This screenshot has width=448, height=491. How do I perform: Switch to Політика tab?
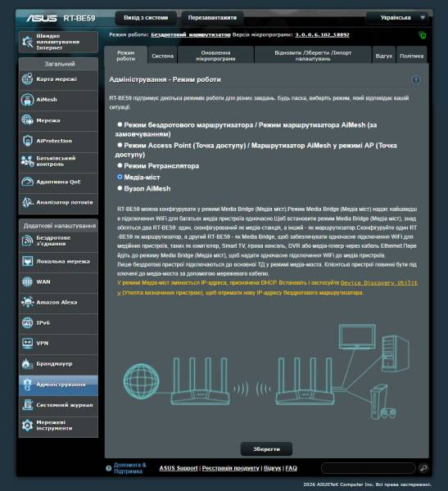click(x=412, y=56)
